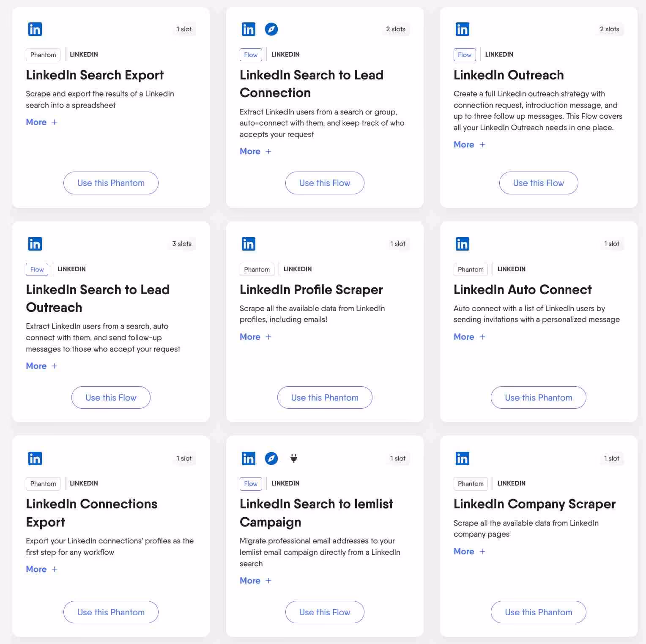Image resolution: width=646 pixels, height=644 pixels.
Task: Click Phantom tag on LinkedIn Search Export card
Action: pos(43,55)
